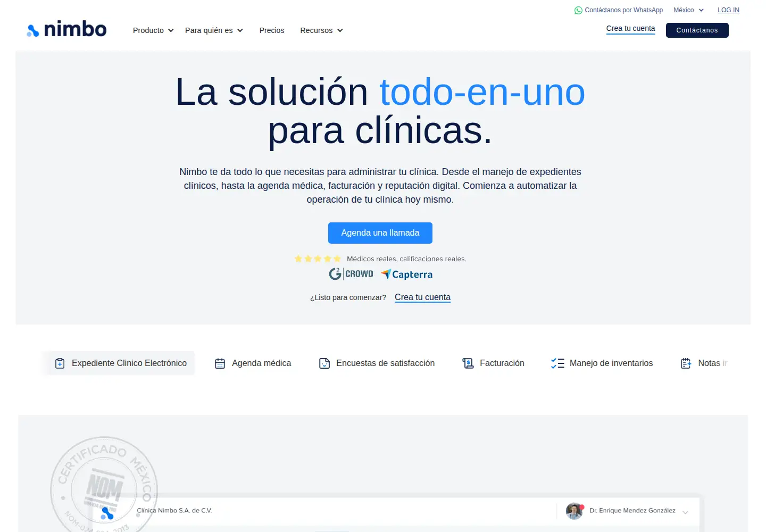Switch to the Agenda médica tab

253,363
